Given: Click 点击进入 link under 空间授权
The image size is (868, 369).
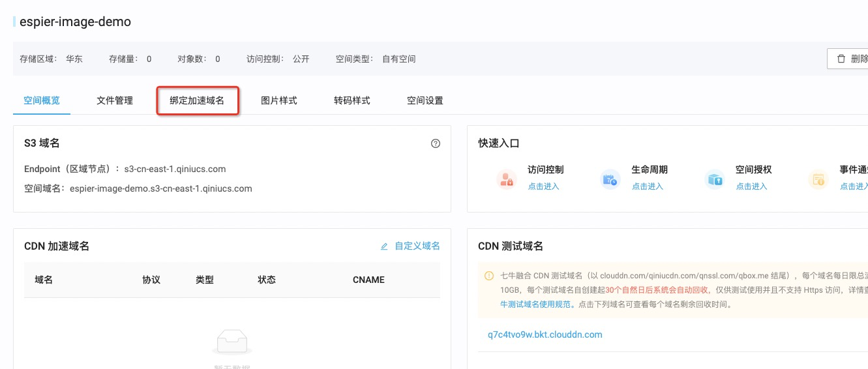Looking at the screenshot, I should tap(751, 186).
